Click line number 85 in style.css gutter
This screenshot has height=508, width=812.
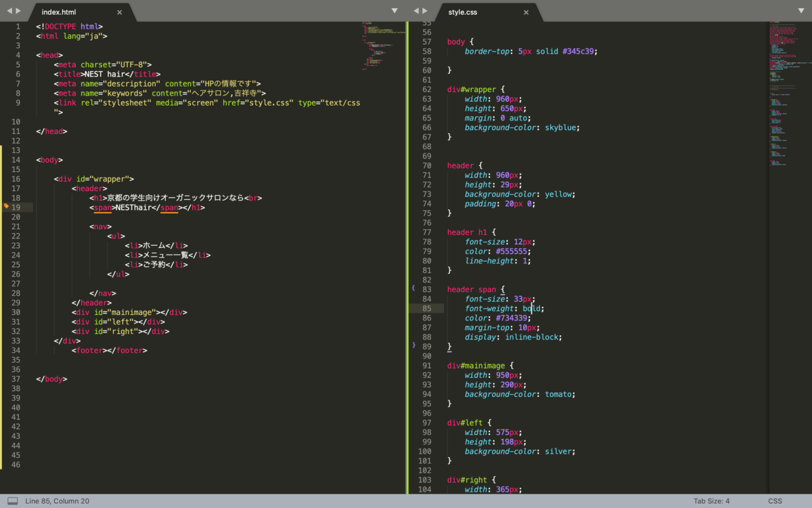426,308
